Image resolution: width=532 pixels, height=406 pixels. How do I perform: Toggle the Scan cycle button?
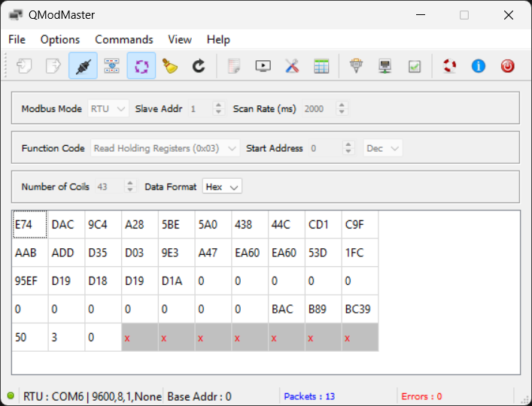coord(141,66)
